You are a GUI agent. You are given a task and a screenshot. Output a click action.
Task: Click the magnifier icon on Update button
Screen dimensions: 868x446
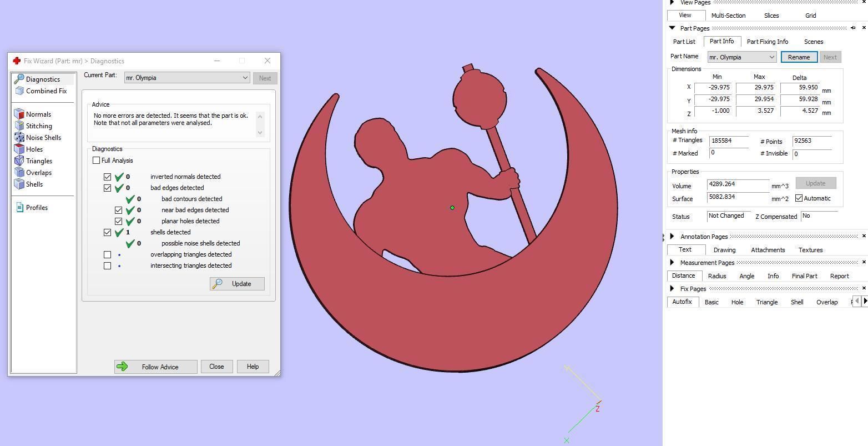pyautogui.click(x=218, y=284)
